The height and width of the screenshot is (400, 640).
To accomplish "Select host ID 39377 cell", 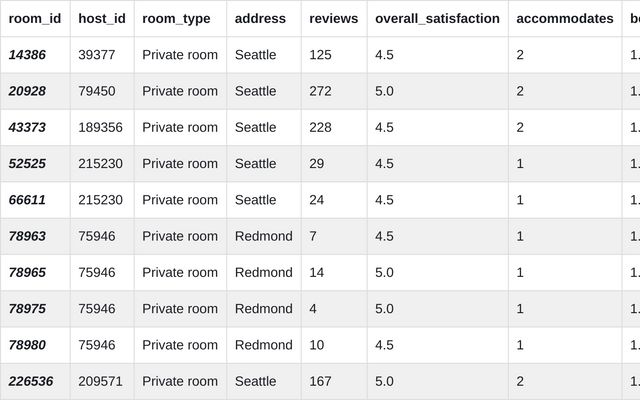I will coord(97,55).
